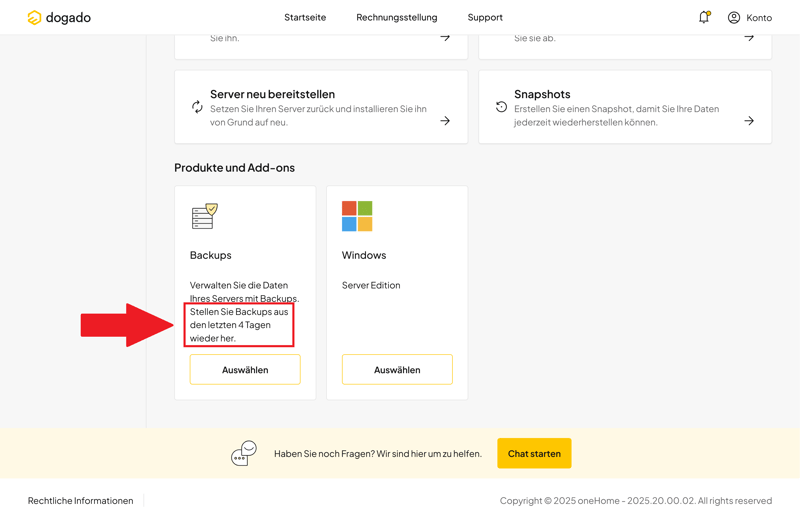Open Snapshots via its arrow
This screenshot has width=800, height=522.
749,121
